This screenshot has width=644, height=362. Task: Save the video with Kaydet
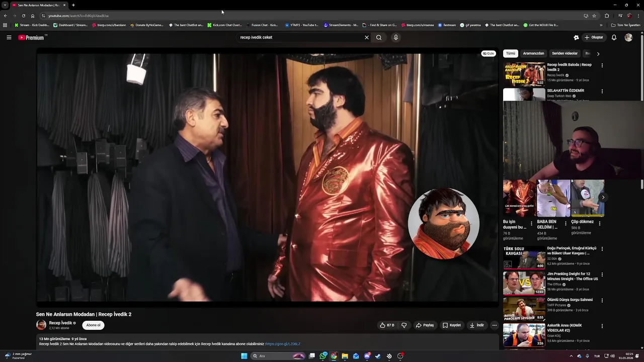pyautogui.click(x=452, y=325)
